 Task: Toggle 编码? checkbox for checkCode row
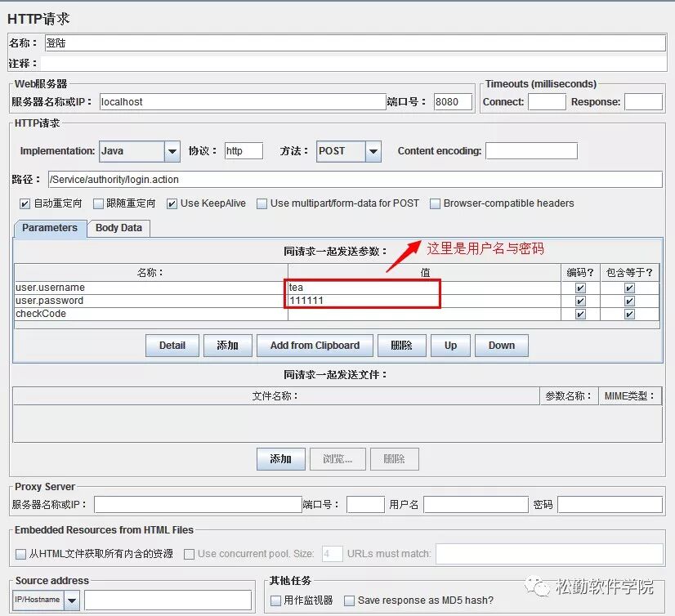(x=580, y=315)
